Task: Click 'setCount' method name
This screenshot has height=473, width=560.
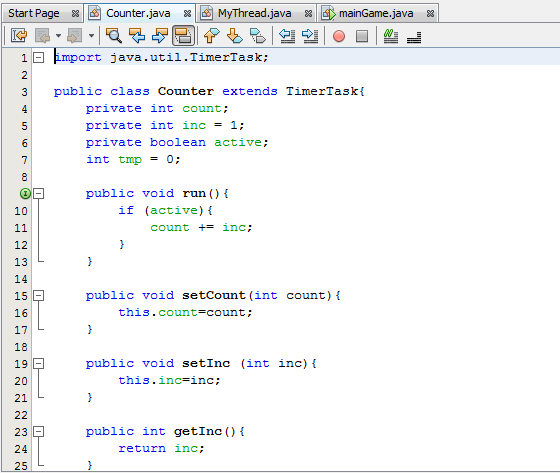Action: click(214, 295)
